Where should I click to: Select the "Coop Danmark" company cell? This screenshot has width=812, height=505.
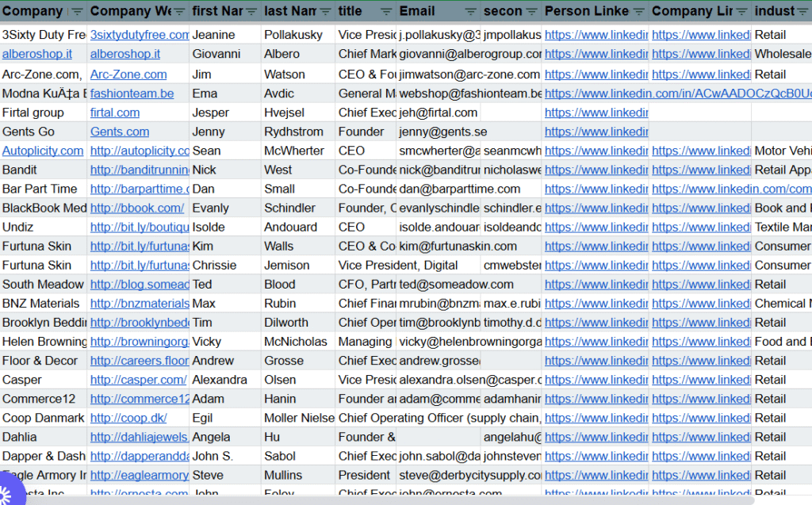pos(44,418)
